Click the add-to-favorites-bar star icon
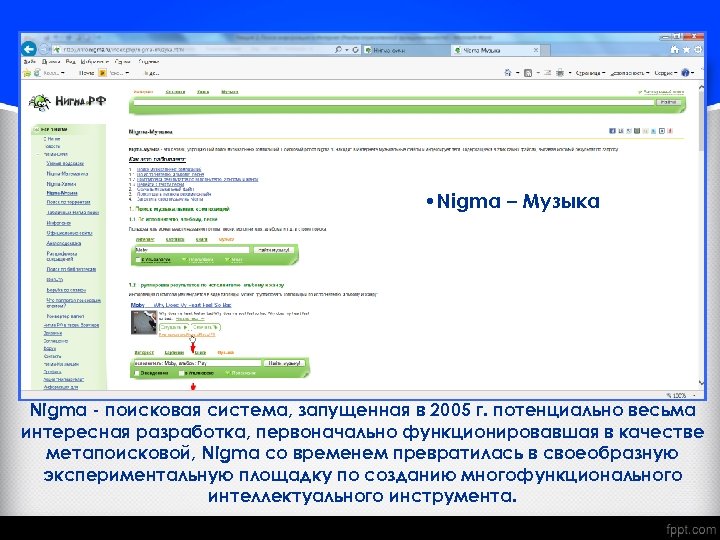The height and width of the screenshot is (540, 720). tap(27, 73)
